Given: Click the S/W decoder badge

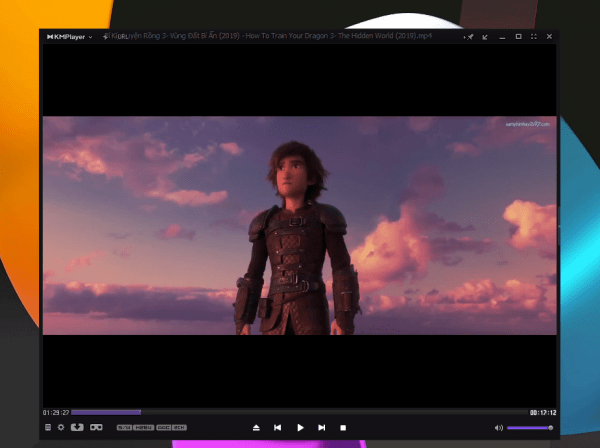Looking at the screenshot, I should click(x=124, y=428).
